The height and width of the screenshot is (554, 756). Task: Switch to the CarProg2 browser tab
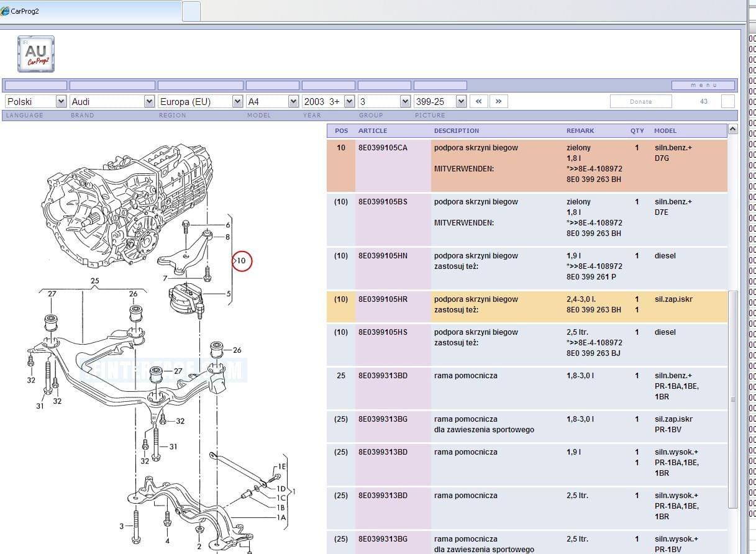(91, 11)
